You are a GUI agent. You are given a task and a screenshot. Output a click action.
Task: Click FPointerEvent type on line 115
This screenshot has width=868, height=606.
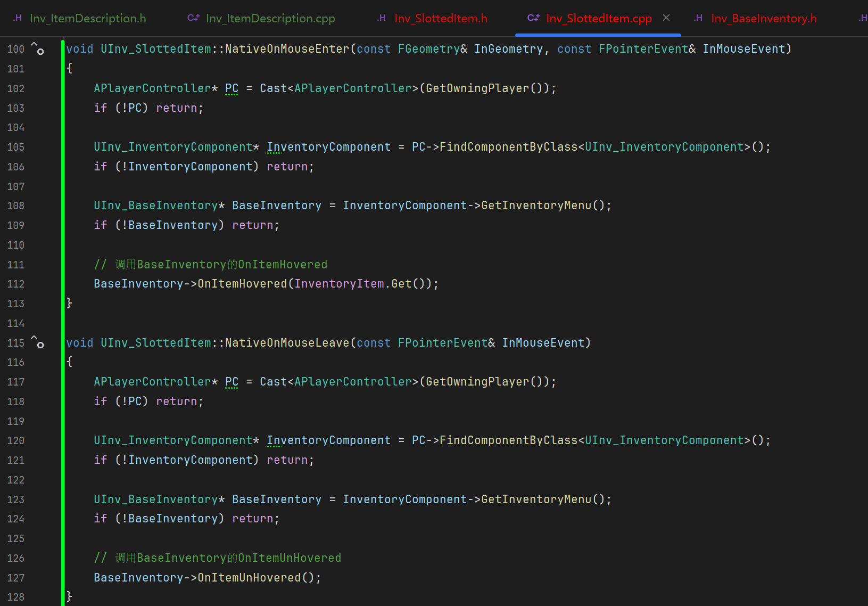[443, 343]
